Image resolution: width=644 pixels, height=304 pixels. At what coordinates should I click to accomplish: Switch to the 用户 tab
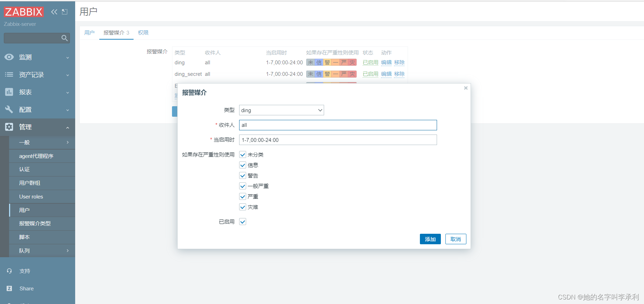pyautogui.click(x=90, y=32)
